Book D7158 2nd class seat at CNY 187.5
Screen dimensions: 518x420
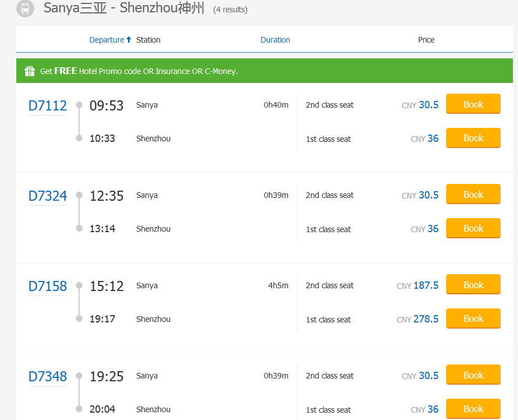point(473,285)
